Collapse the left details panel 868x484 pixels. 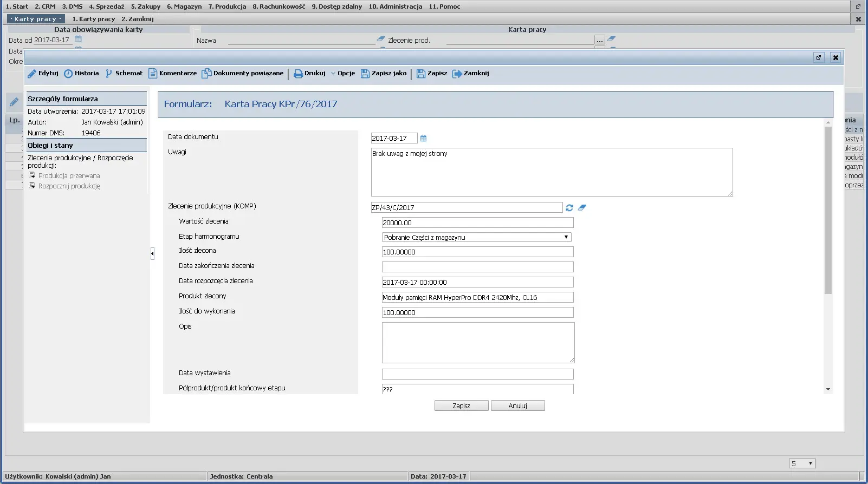(x=152, y=253)
